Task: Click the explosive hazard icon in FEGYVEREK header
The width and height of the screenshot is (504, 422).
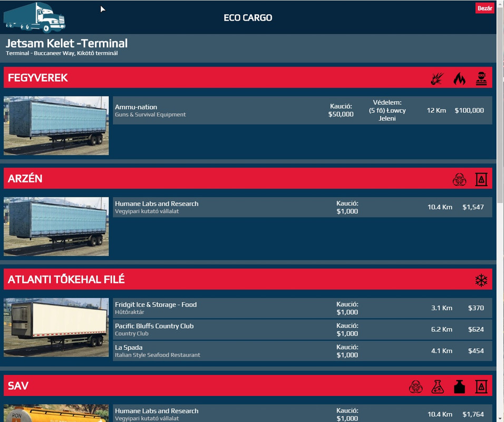Action: pyautogui.click(x=437, y=78)
